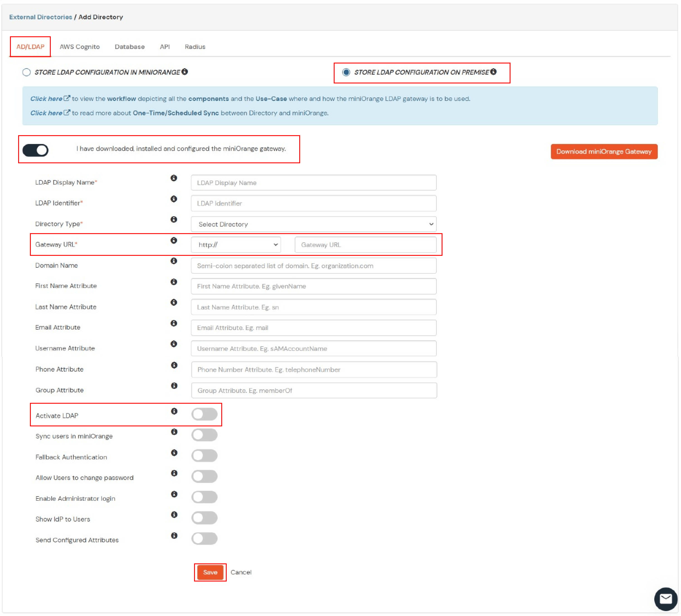Toggle Allow Users to change password
Viewport: 681px width, 616px height.
(204, 477)
